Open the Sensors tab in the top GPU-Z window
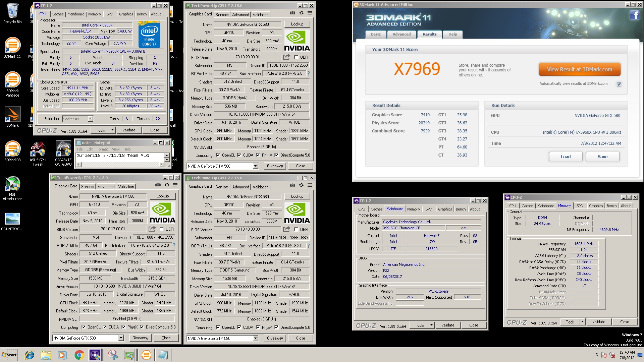Screen dimensions: 644x362 tap(222, 15)
